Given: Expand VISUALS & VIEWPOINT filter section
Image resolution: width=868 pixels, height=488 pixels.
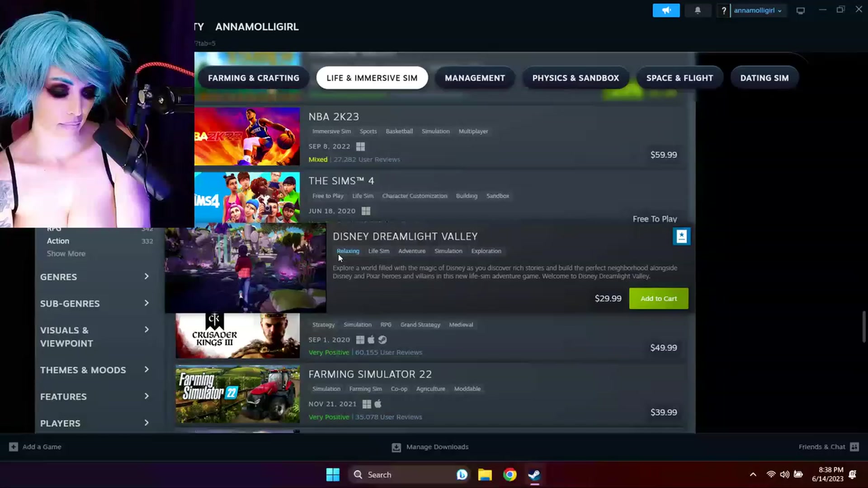Looking at the screenshot, I should point(94,337).
